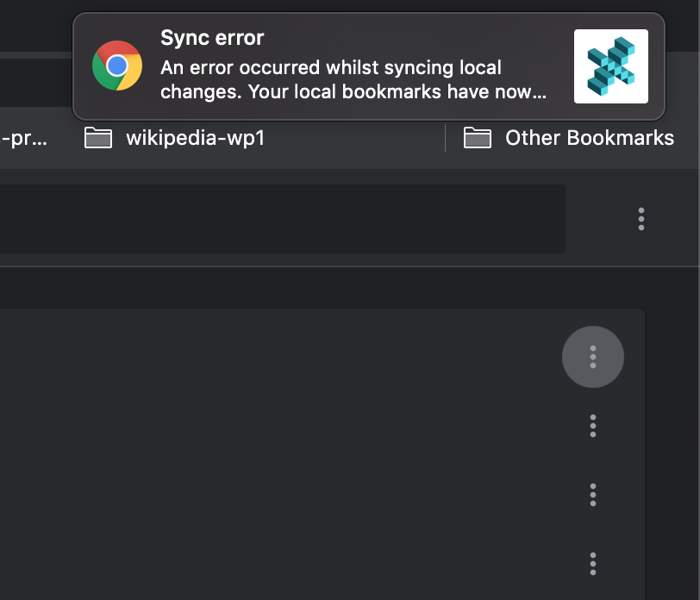The image size is (700, 600).
Task: Click the second kebab icon in the results list
Action: tap(593, 426)
